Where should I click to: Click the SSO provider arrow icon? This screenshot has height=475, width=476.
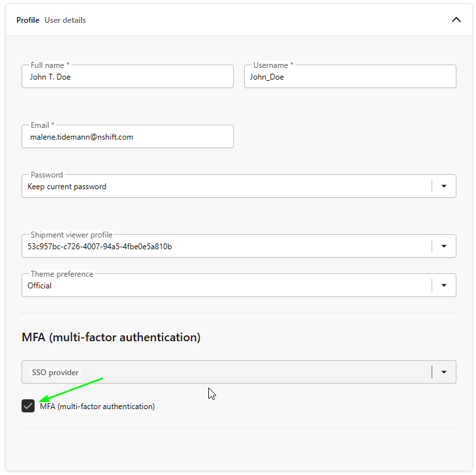(444, 372)
